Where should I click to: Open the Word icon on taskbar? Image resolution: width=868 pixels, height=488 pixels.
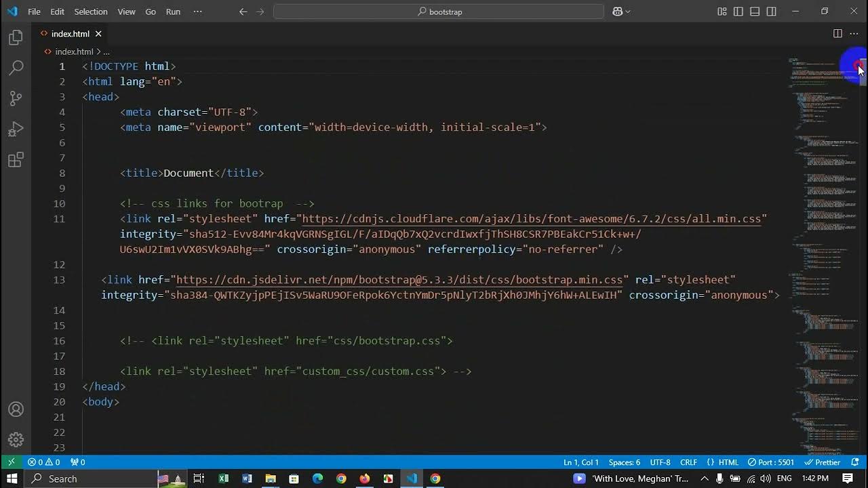[x=247, y=479]
